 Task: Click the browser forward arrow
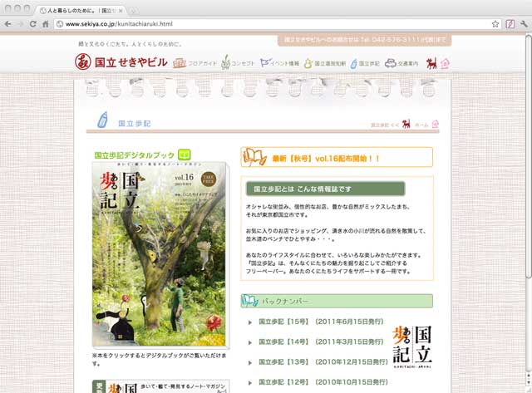pos(20,24)
